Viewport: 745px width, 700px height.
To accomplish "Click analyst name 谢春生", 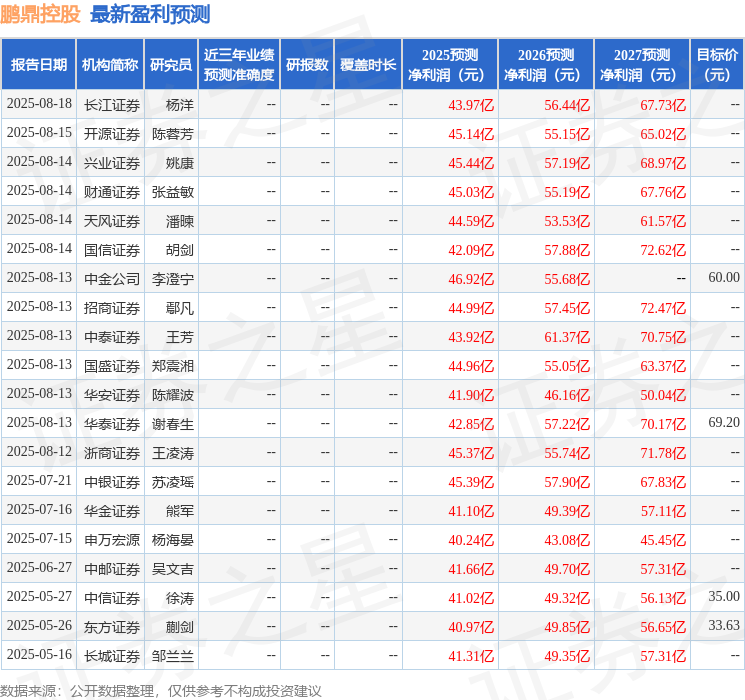I will tap(173, 424).
